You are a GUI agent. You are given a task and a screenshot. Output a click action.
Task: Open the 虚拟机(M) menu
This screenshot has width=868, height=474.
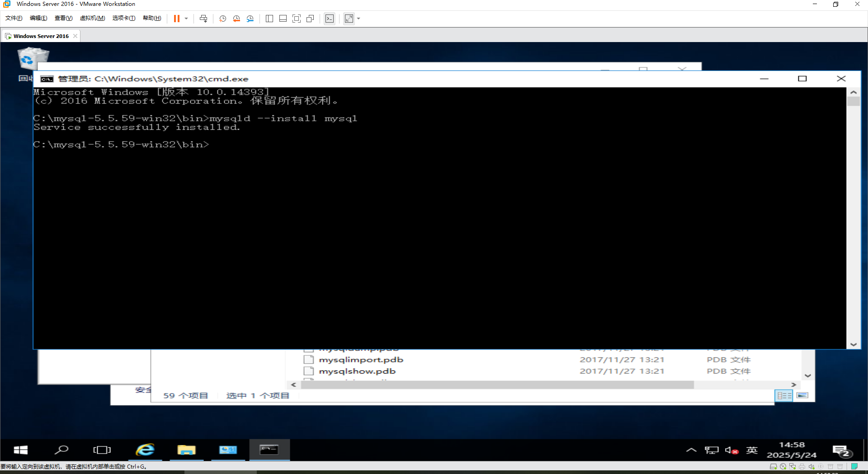[92, 18]
